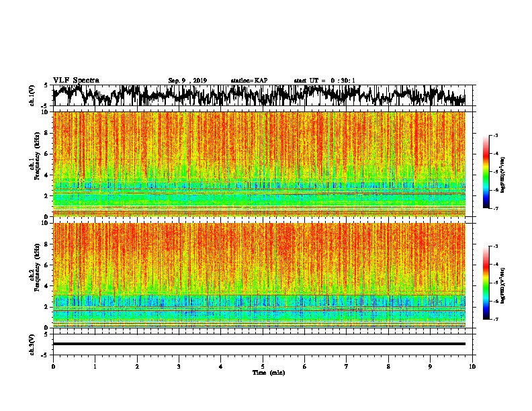532x411 pixels.
Task: Click the "ch.3(V)" axis label
Action: (x=32, y=345)
